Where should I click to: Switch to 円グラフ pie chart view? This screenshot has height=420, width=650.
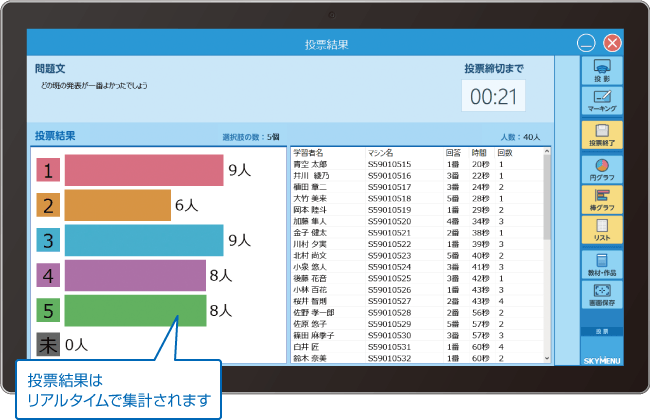602,169
